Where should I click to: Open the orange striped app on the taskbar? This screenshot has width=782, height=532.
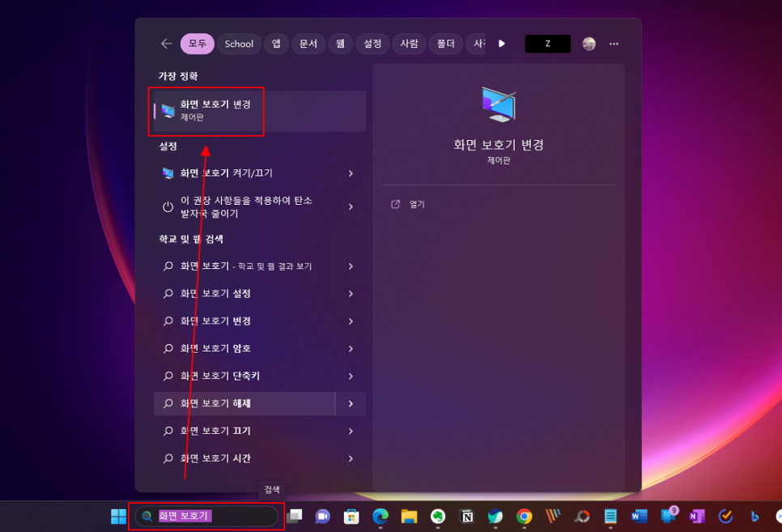(x=553, y=516)
